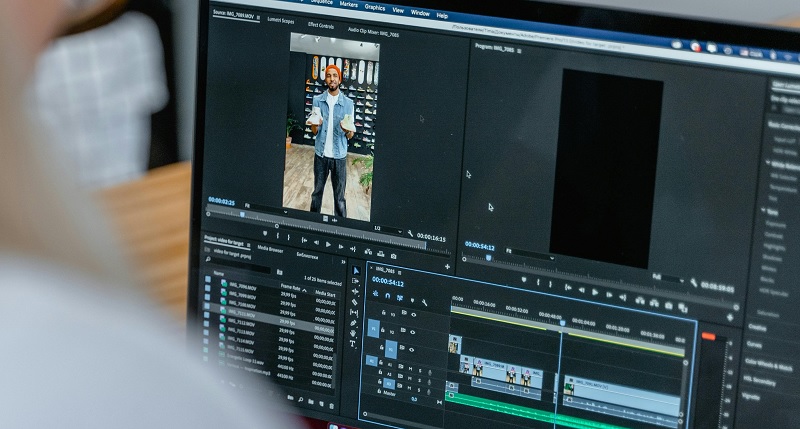Viewport: 800px width, 429px height.
Task: Sort by the Frame Rate column arrow
Action: coord(305,290)
